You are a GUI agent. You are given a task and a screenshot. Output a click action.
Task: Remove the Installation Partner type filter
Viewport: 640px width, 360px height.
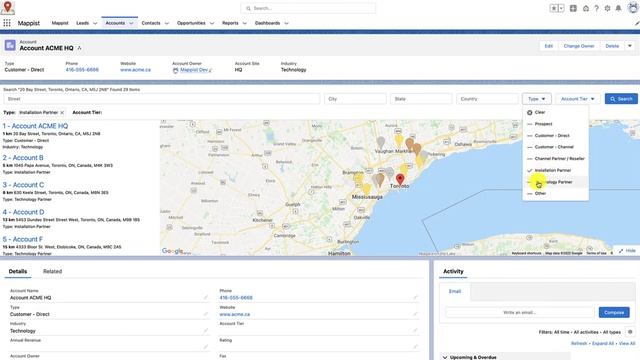click(62, 113)
